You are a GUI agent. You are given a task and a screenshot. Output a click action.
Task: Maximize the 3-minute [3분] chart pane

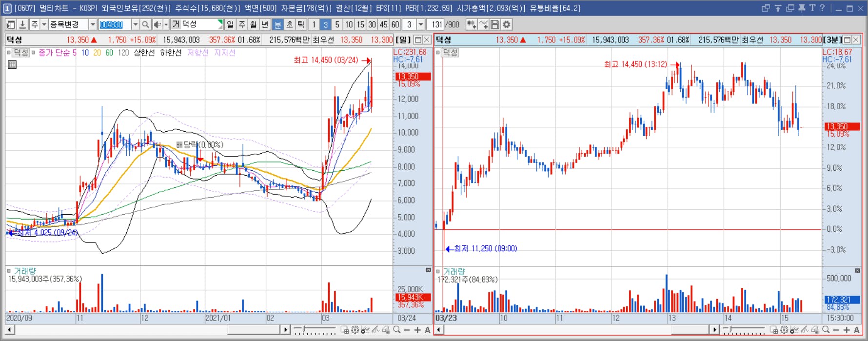pyautogui.click(x=847, y=40)
